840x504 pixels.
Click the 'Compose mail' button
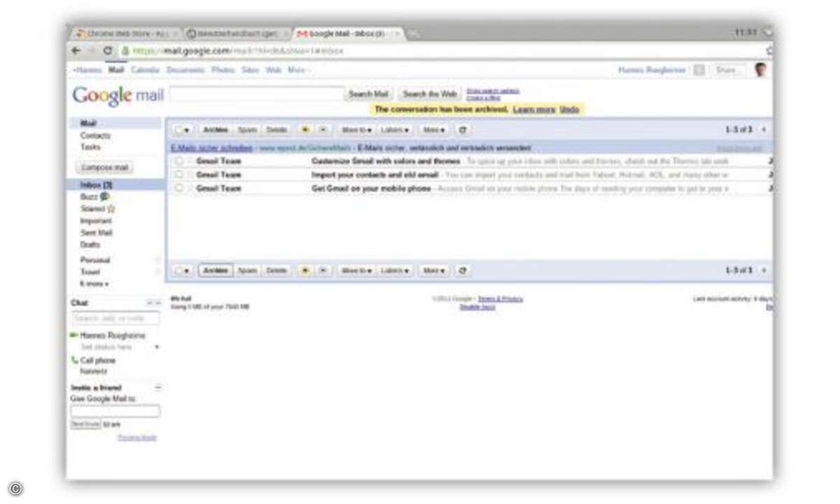click(x=104, y=168)
